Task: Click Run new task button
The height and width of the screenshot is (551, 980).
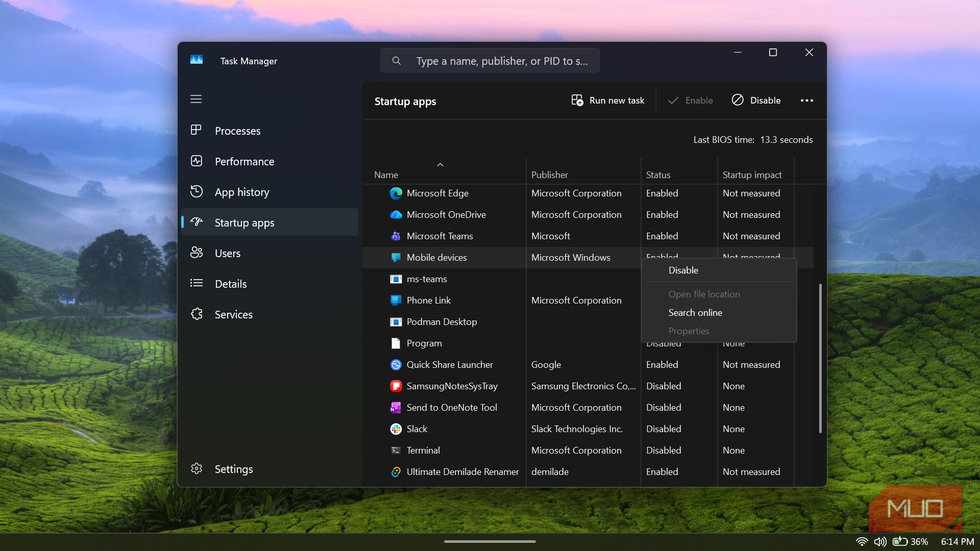Action: pos(607,101)
